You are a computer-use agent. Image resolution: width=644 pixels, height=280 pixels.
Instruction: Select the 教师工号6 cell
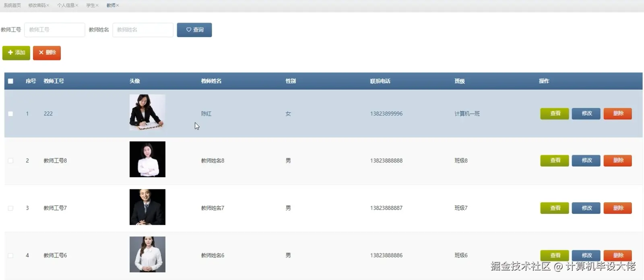[55, 255]
